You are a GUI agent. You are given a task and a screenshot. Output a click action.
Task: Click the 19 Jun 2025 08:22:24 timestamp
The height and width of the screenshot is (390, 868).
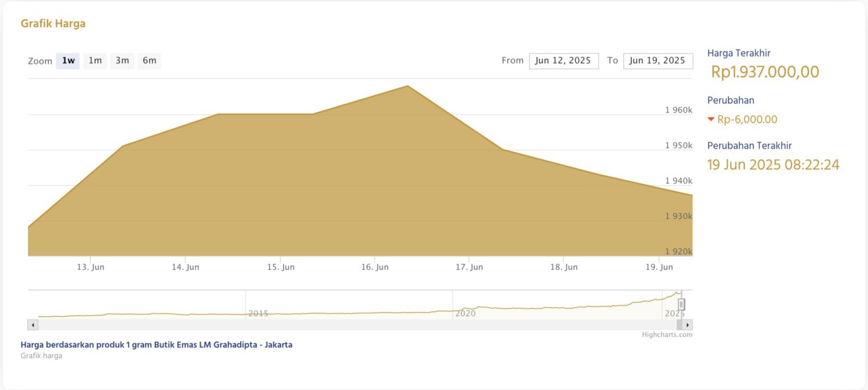pyautogui.click(x=773, y=165)
